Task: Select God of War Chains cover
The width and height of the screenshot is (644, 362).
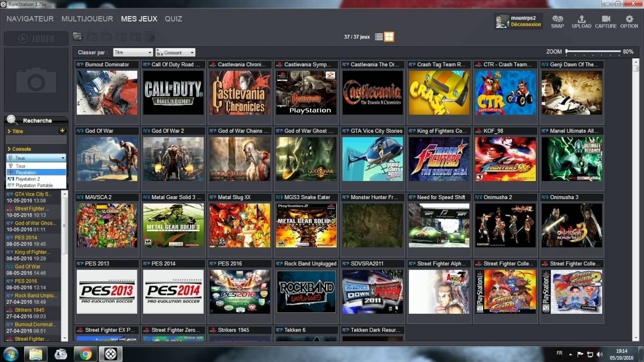Action: [x=239, y=159]
